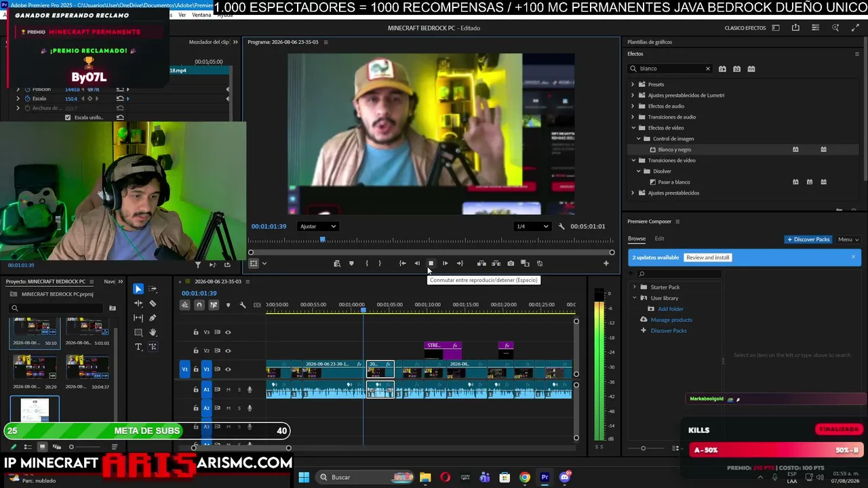Enable voice-over record on A2
The image size is (868, 488).
coord(250,408)
